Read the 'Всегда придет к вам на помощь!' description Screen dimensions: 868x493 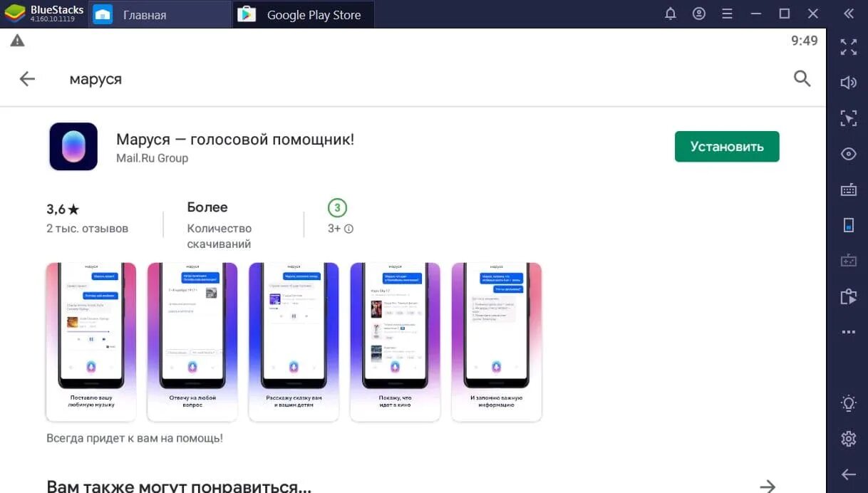click(135, 438)
